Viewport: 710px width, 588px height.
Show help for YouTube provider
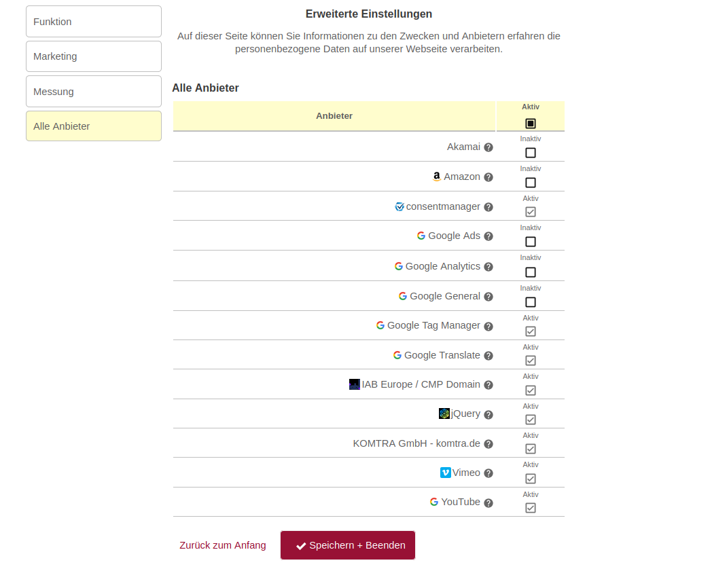coord(489,503)
